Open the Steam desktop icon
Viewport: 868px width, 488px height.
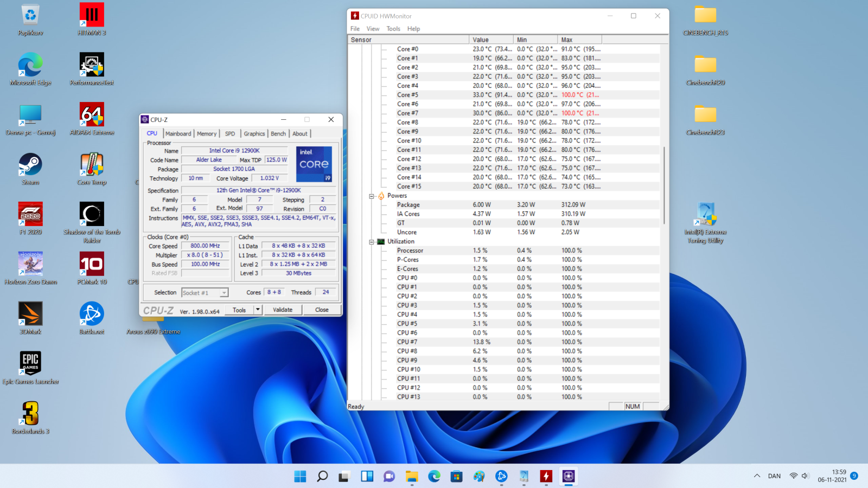tap(30, 169)
